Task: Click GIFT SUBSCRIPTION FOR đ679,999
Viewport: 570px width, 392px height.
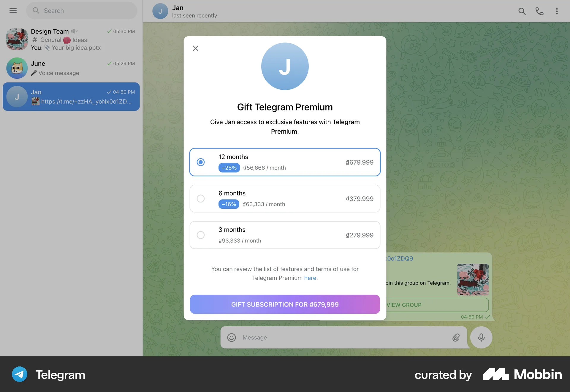Action: click(x=285, y=304)
